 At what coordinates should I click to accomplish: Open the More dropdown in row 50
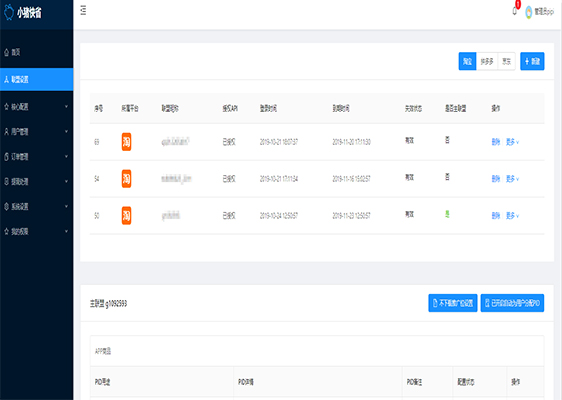click(512, 215)
